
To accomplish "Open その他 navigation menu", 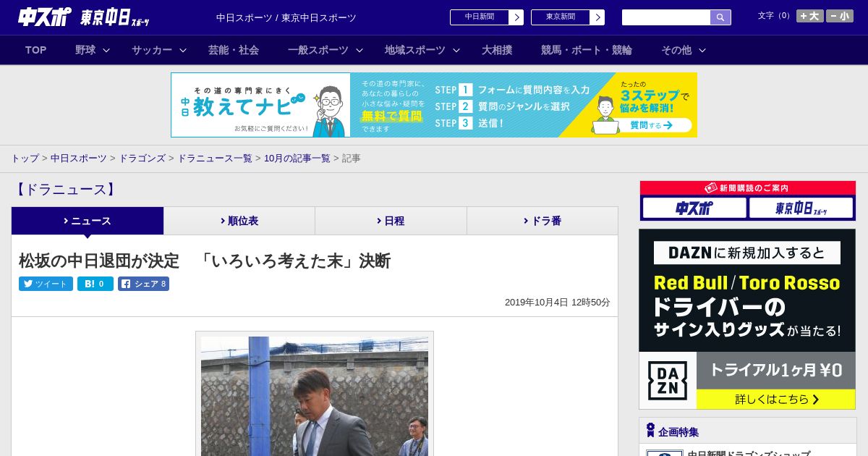I will click(676, 50).
